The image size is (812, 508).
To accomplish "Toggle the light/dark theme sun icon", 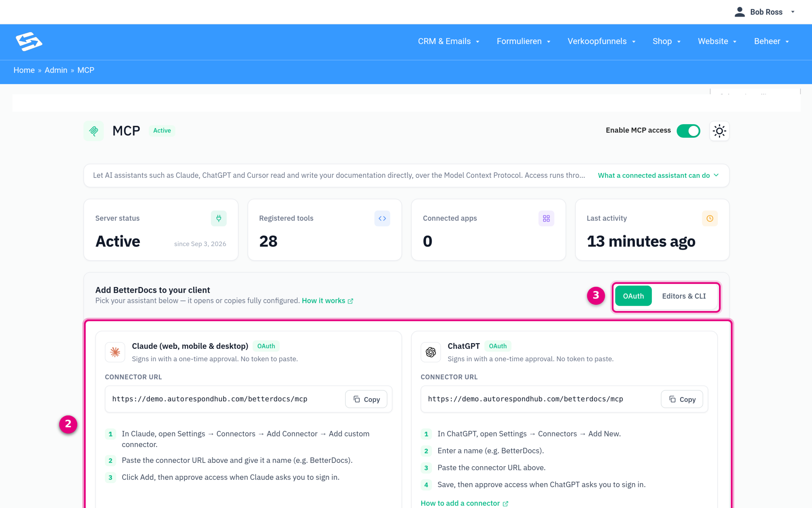I will (x=719, y=131).
